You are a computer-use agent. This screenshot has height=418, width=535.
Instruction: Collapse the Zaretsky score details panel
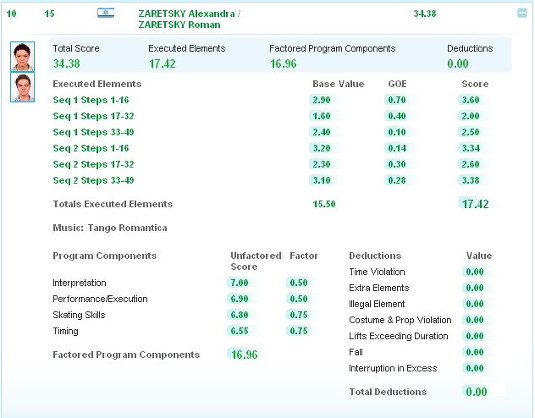point(522,13)
